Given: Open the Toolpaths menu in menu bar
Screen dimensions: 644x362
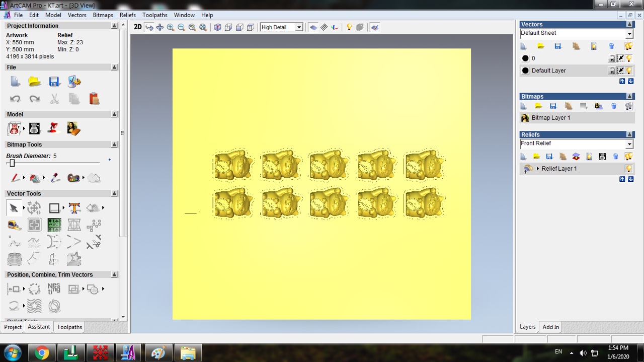Looking at the screenshot, I should point(155,15).
